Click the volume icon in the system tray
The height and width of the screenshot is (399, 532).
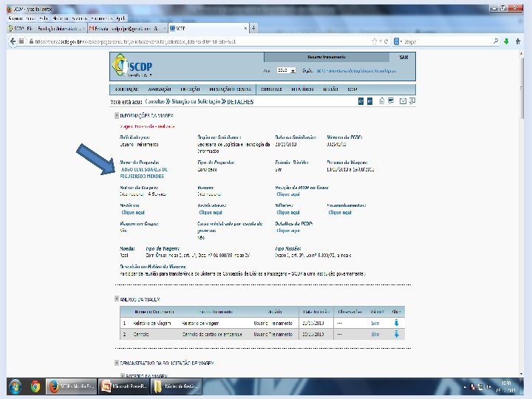488,386
